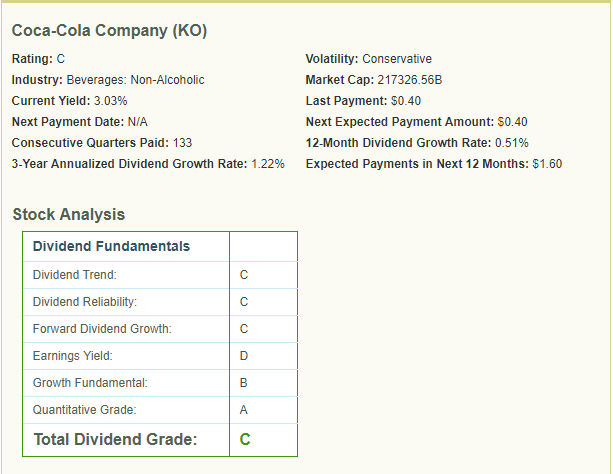Select Industry: Beverages: Non-Alcoholic text
The height and width of the screenshot is (474, 613).
coord(108,80)
